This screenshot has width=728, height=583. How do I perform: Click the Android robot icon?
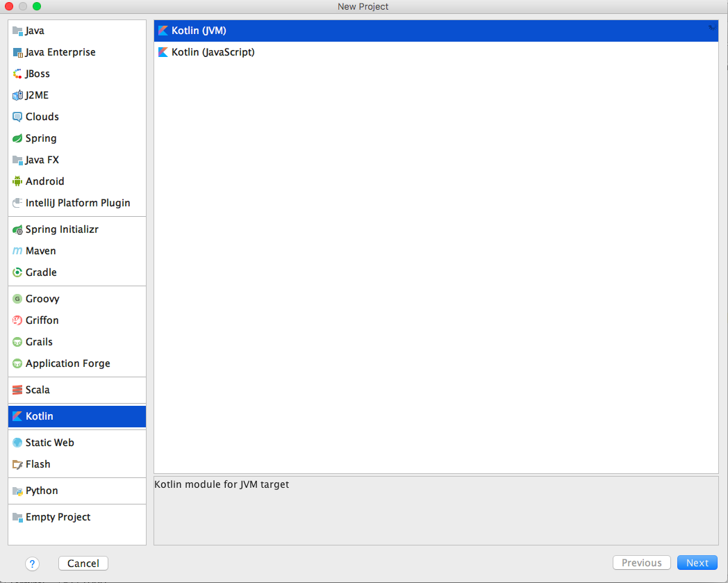pyautogui.click(x=17, y=181)
